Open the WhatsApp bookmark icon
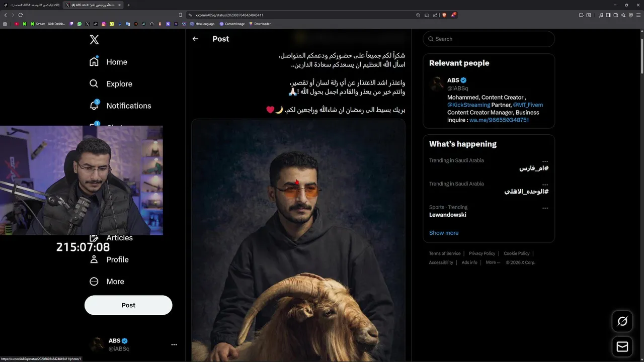This screenshot has height=362, width=644. [79, 24]
